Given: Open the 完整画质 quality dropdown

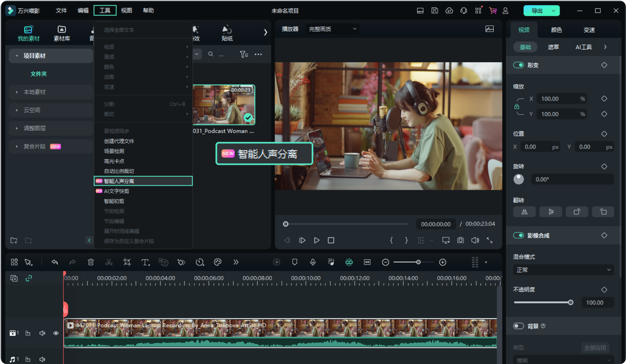Looking at the screenshot, I should (x=332, y=29).
